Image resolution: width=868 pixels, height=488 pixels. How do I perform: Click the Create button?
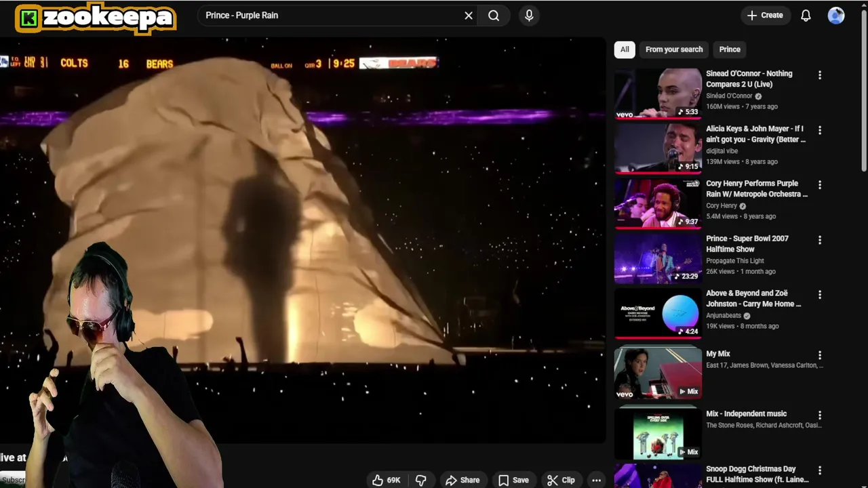pyautogui.click(x=765, y=16)
